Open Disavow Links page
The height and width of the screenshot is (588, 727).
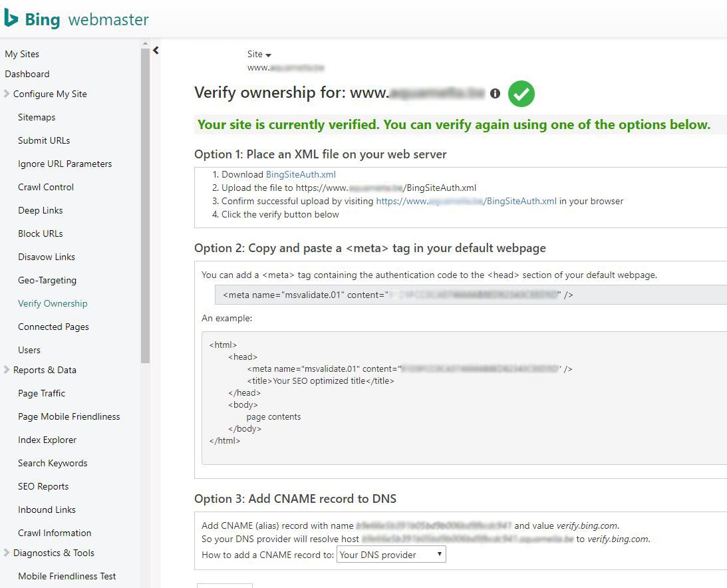[x=47, y=257]
